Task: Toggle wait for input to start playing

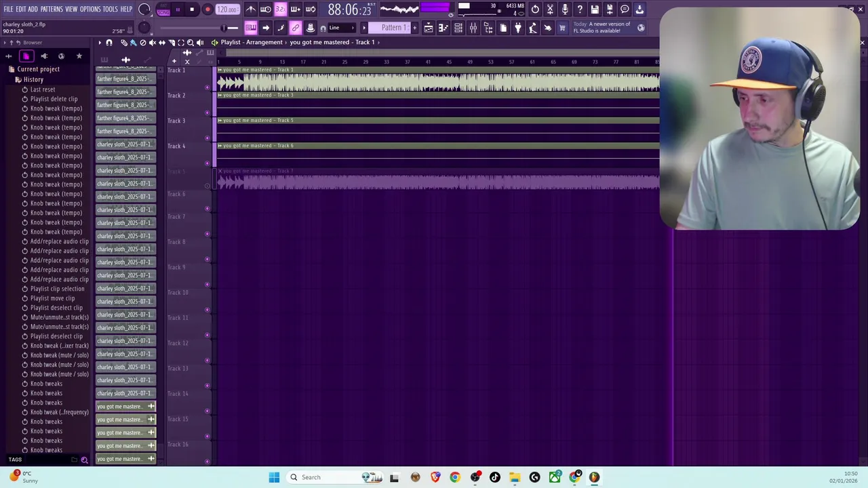Action: point(265,9)
